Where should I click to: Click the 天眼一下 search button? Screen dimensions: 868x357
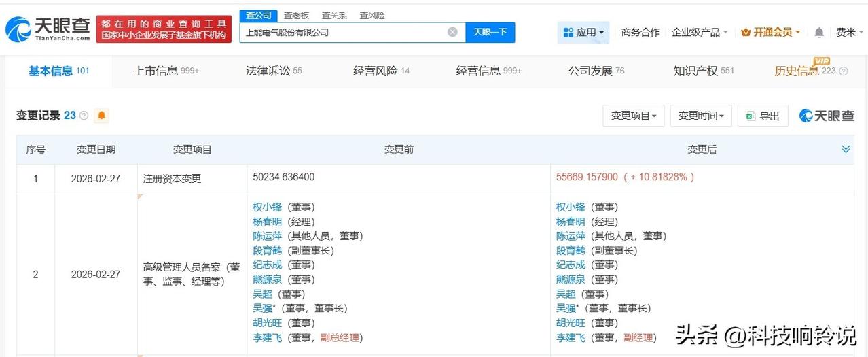pos(490,32)
